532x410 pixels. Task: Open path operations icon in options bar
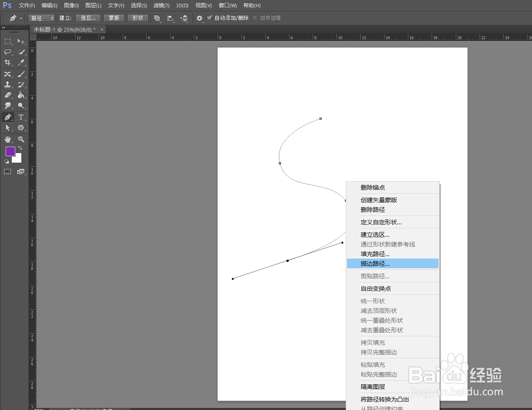(x=158, y=18)
